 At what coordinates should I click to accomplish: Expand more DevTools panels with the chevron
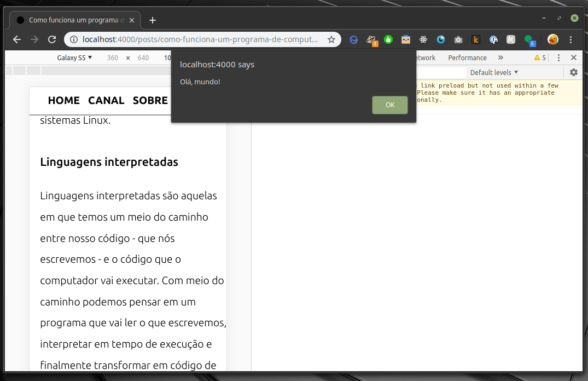tap(500, 57)
